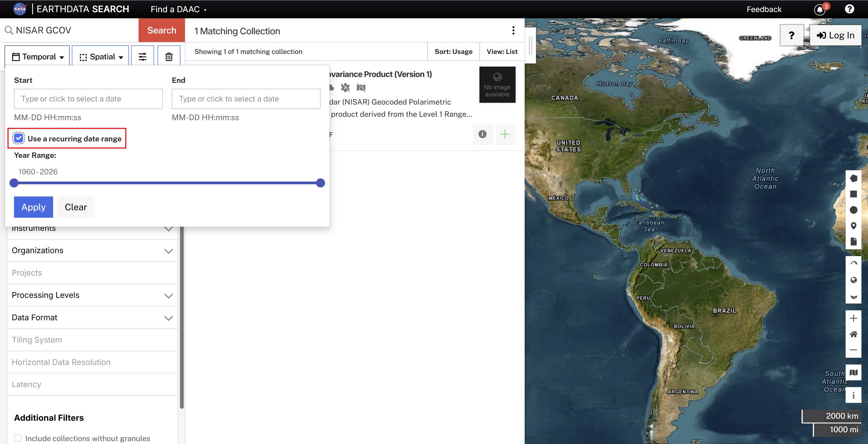Image resolution: width=868 pixels, height=444 pixels.
Task: Enable Include collections without granules
Action: click(18, 438)
